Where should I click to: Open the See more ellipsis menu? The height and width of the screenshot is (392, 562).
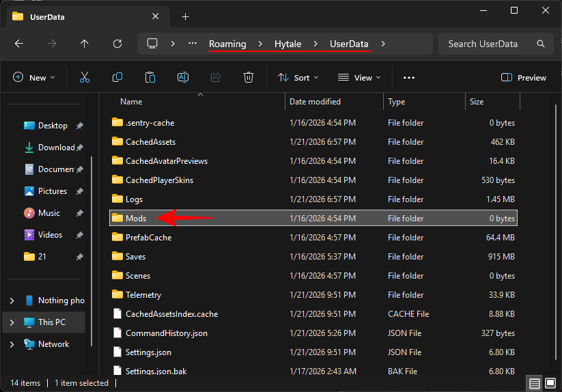coord(409,78)
